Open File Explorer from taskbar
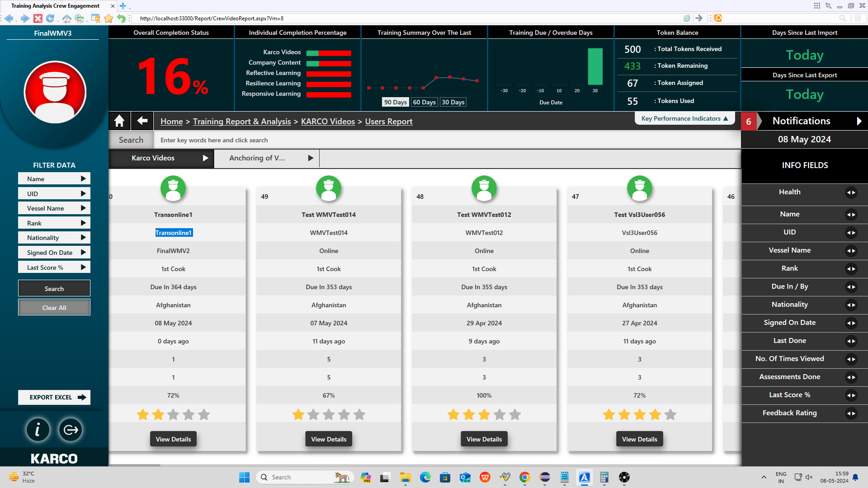The image size is (868, 488). point(405,477)
